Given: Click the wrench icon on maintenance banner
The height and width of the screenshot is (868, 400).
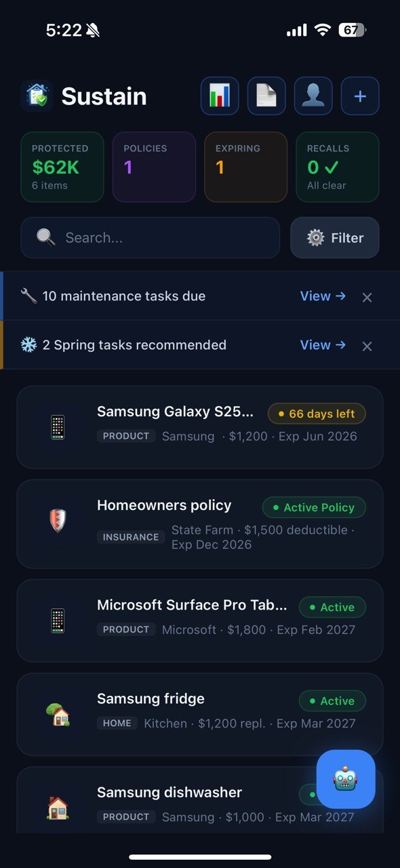Looking at the screenshot, I should (x=26, y=296).
